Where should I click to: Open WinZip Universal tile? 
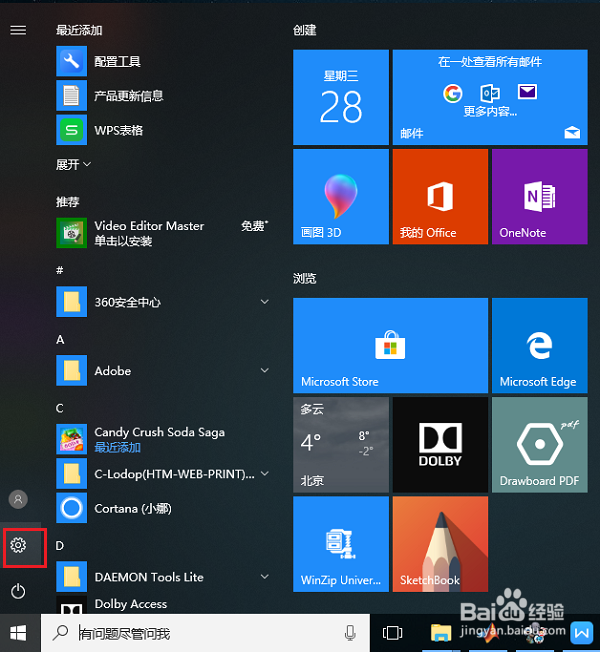point(341,544)
